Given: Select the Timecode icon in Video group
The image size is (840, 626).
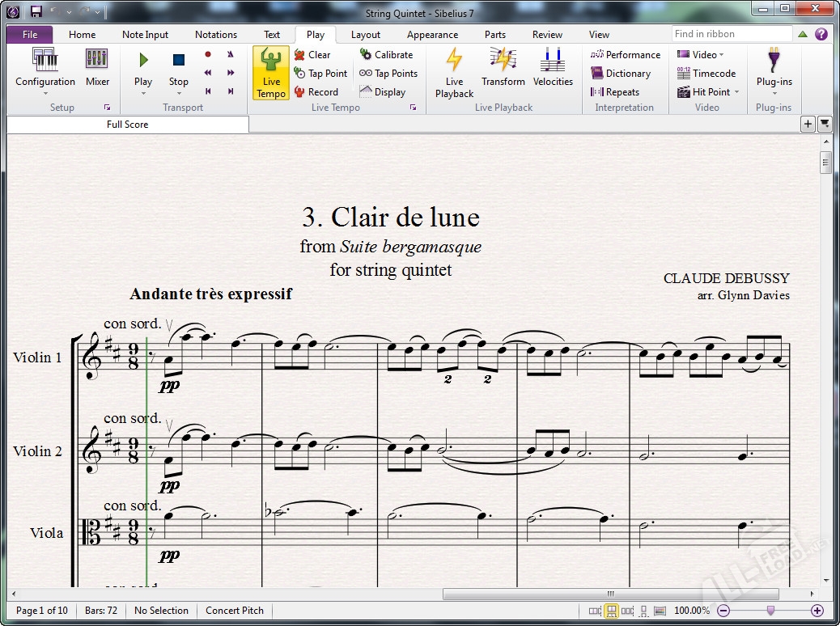Looking at the screenshot, I should (x=706, y=73).
